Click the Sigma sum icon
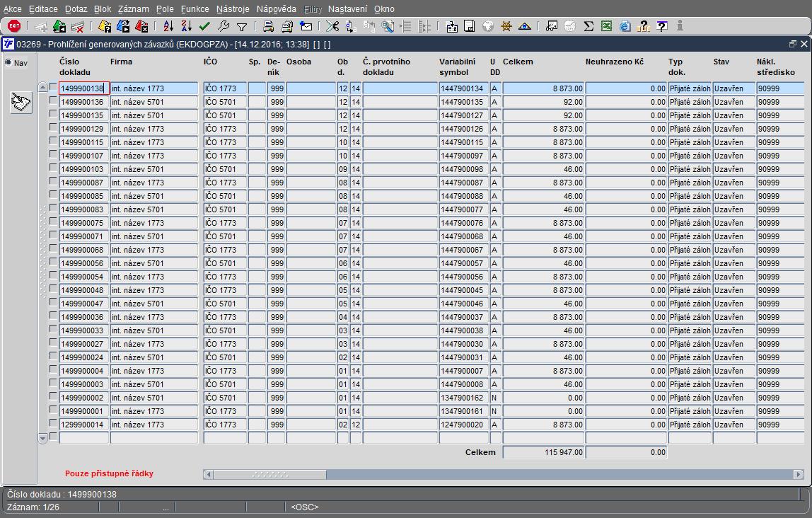 pyautogui.click(x=588, y=26)
